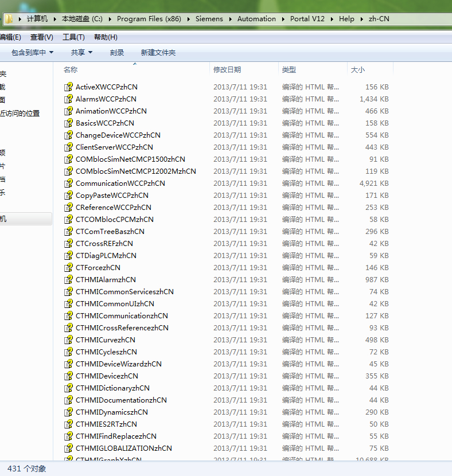Click the CopyPasteWCCPzhCN file icon

pos(69,195)
